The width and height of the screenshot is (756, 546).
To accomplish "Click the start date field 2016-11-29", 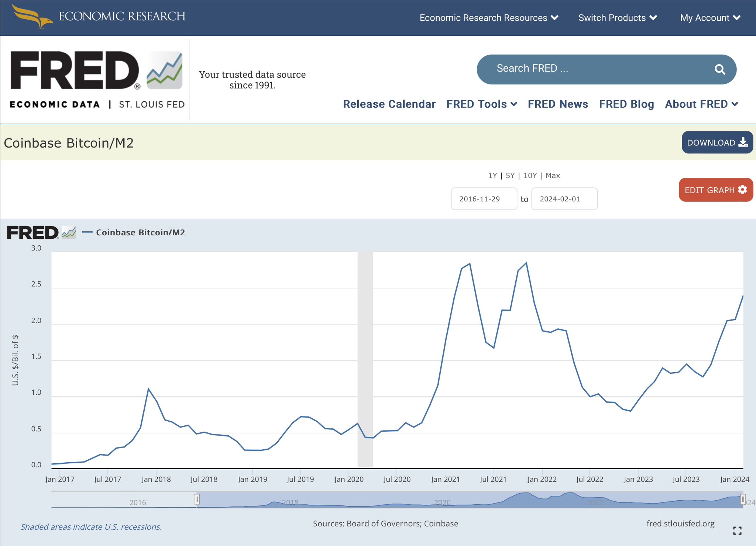I will (x=484, y=199).
